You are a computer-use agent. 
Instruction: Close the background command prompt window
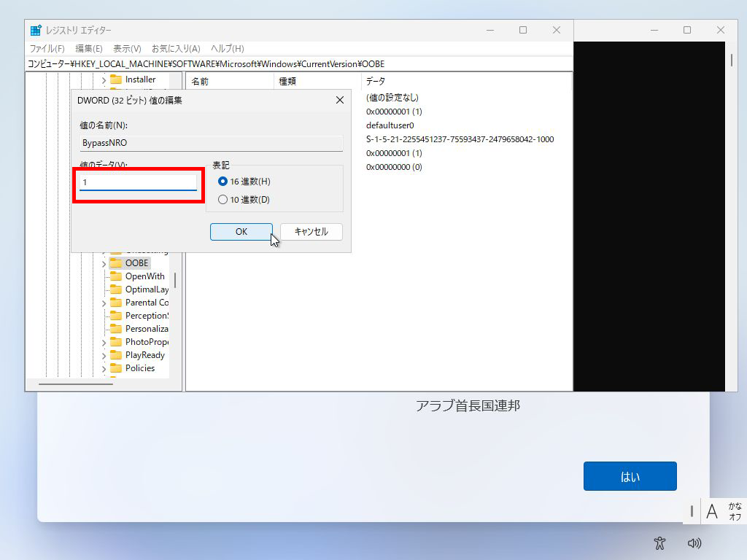pyautogui.click(x=720, y=30)
